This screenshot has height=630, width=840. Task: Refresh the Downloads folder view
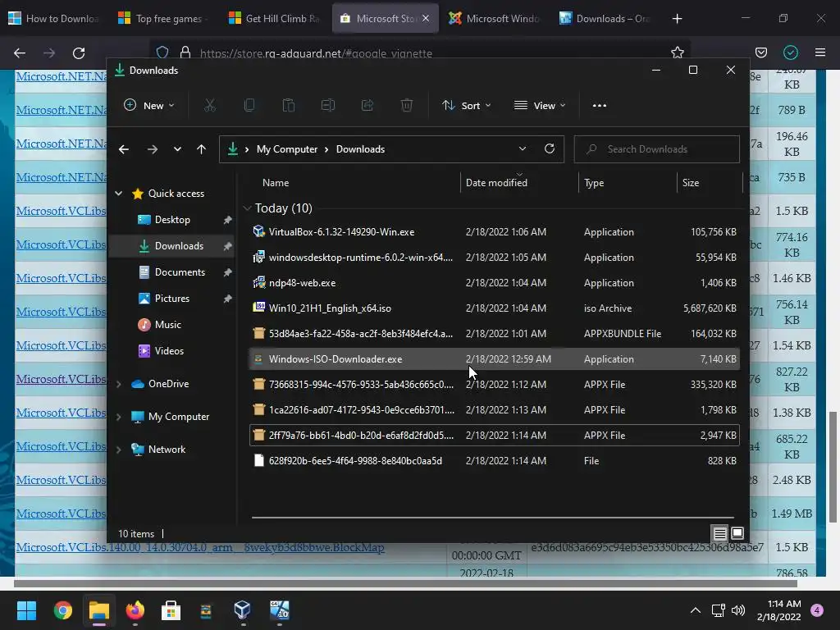coord(550,148)
